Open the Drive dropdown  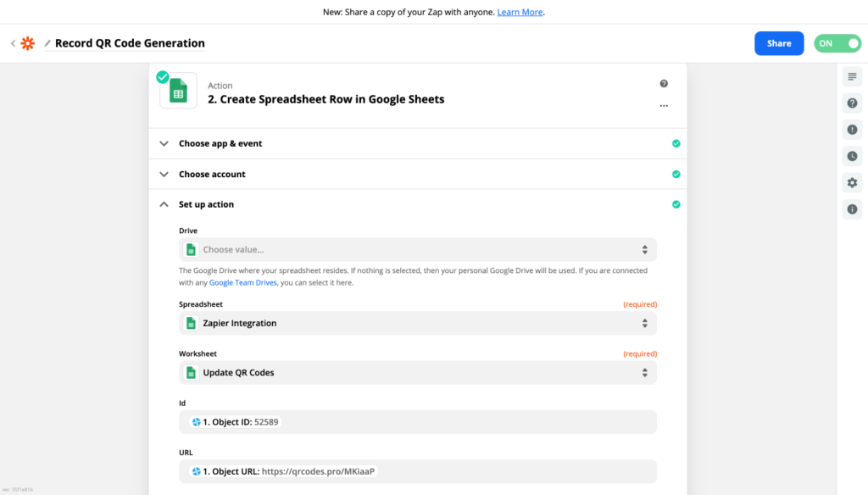click(x=417, y=249)
